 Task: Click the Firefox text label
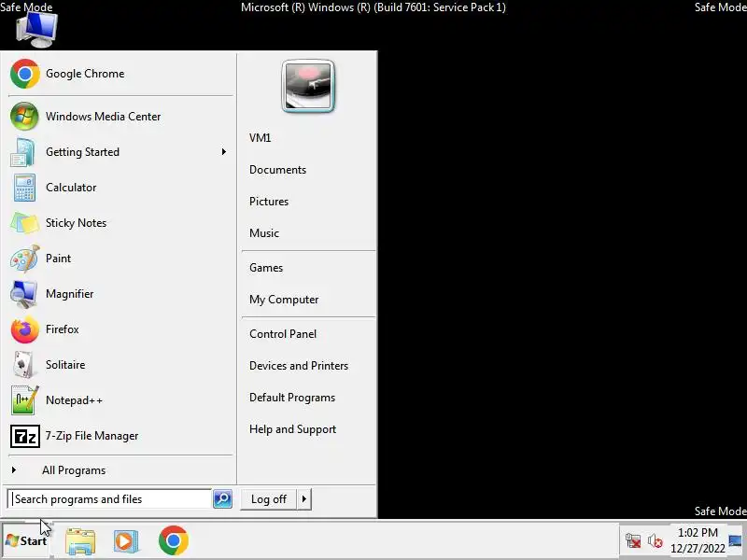(x=63, y=329)
